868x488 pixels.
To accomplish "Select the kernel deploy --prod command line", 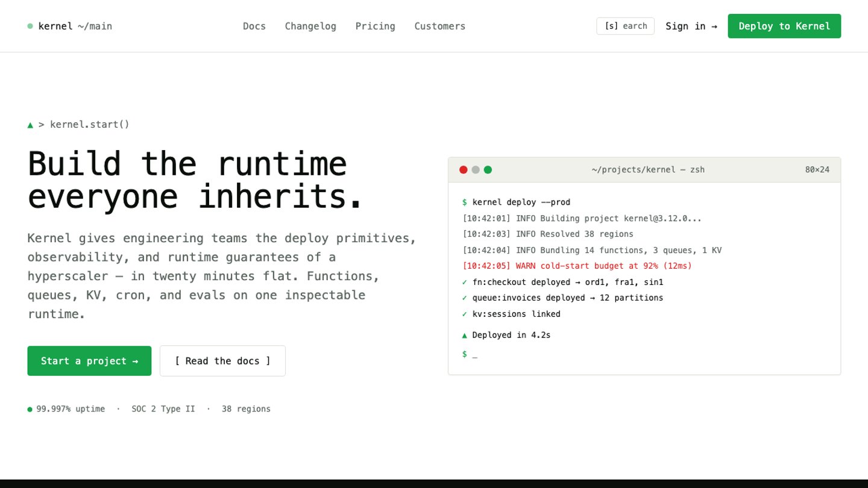I will coord(516,202).
